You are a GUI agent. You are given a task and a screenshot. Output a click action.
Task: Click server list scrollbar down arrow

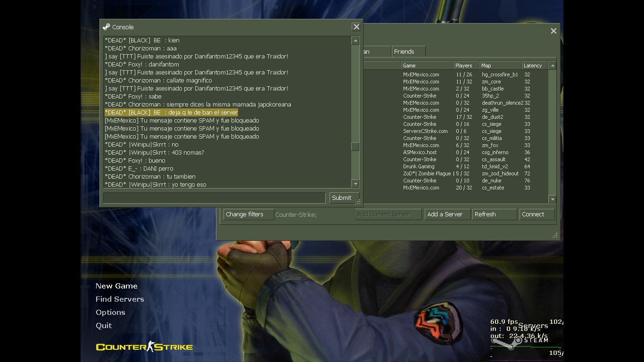tap(553, 199)
